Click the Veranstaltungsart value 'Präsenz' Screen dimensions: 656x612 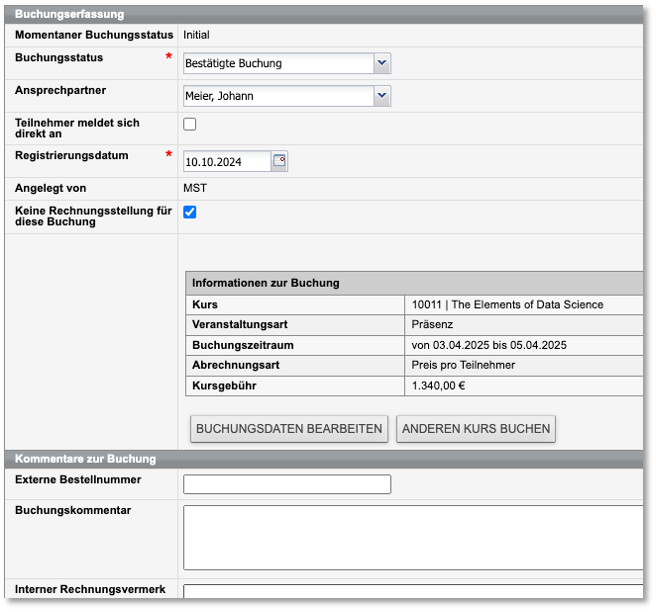(x=432, y=325)
